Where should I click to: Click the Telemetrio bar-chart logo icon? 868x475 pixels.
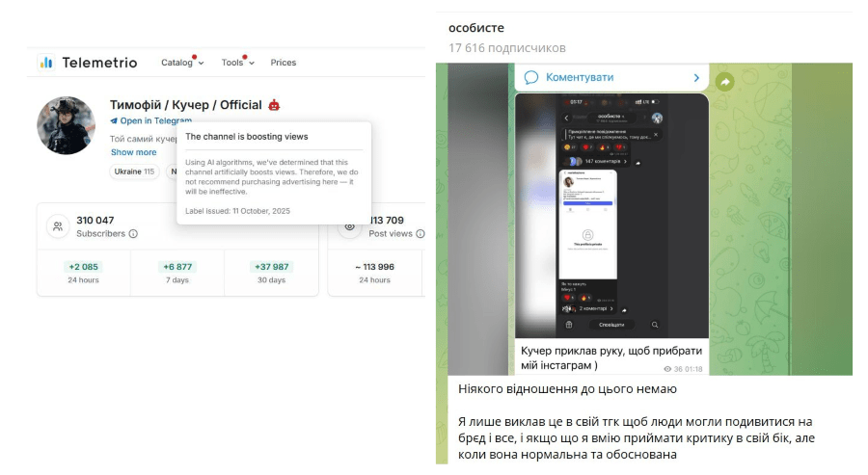tap(46, 63)
